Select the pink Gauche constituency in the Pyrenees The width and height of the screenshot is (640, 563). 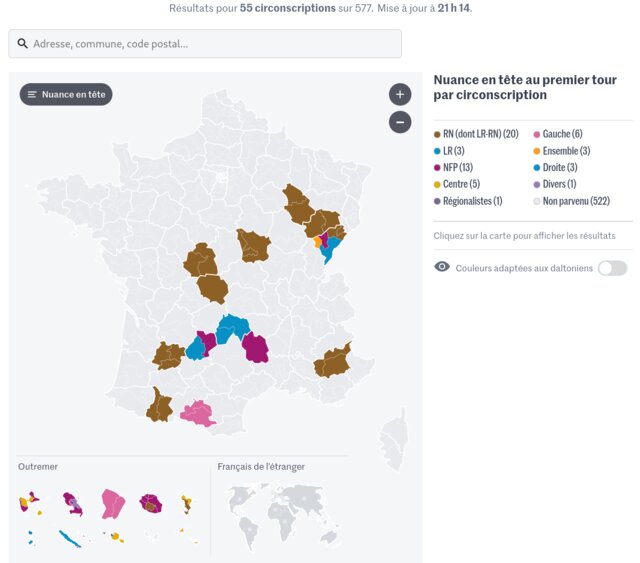pos(197,413)
